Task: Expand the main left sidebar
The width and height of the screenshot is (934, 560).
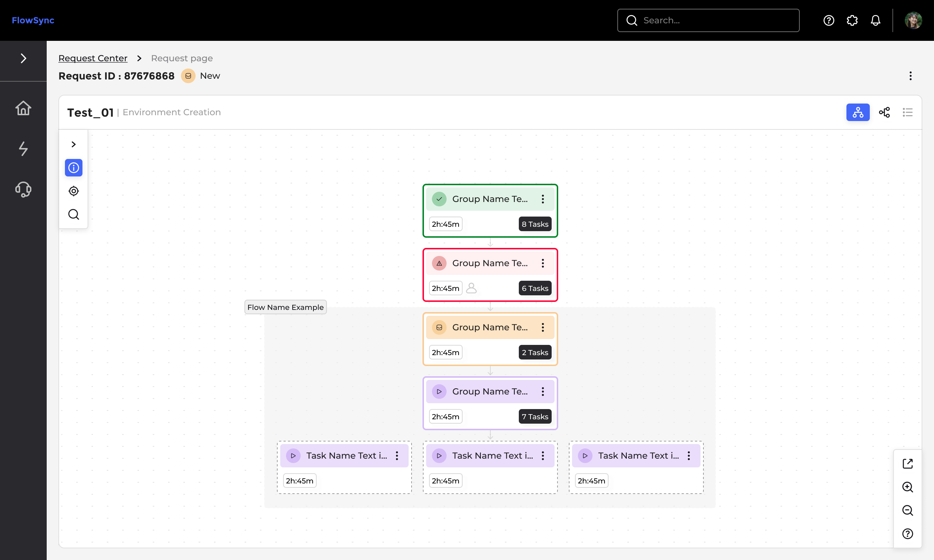Action: pyautogui.click(x=23, y=58)
